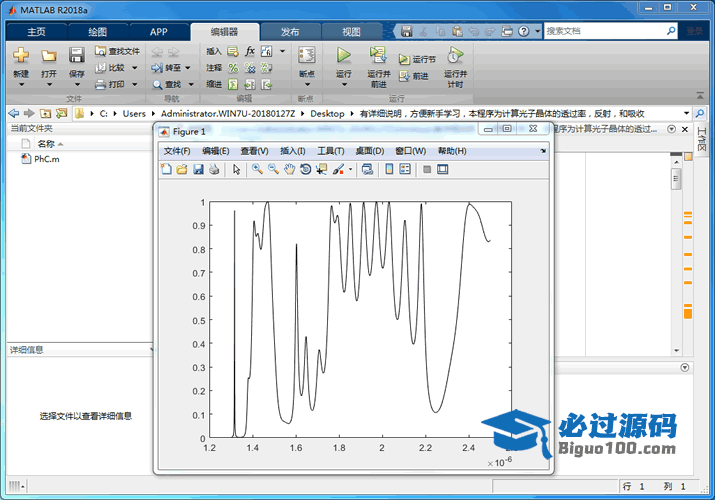Open the Open (打开) dropdown arrow
Image resolution: width=715 pixels, height=500 pixels.
point(49,85)
